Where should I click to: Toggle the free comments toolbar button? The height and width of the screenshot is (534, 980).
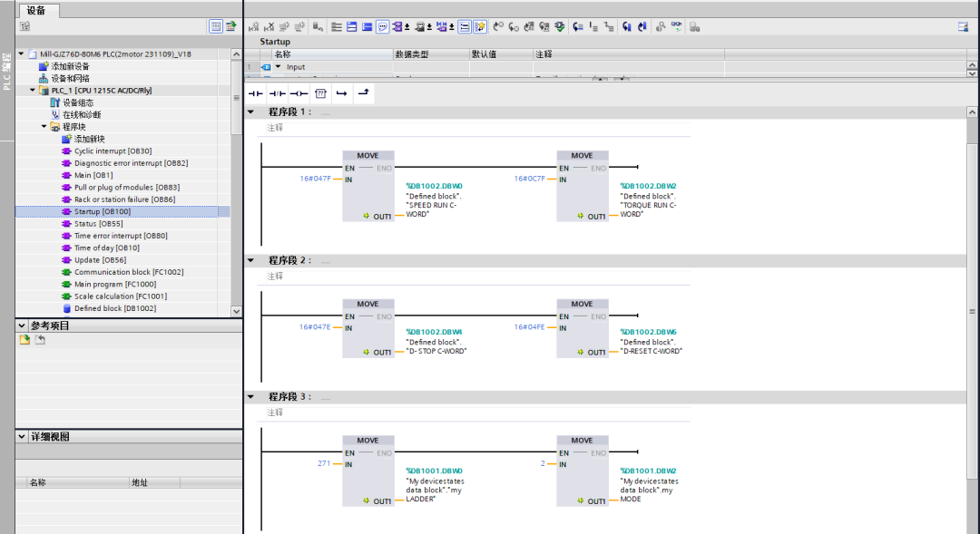[x=383, y=27]
